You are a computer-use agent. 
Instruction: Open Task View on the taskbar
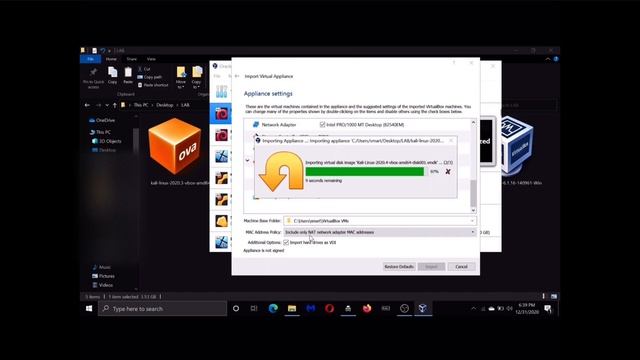pyautogui.click(x=254, y=309)
